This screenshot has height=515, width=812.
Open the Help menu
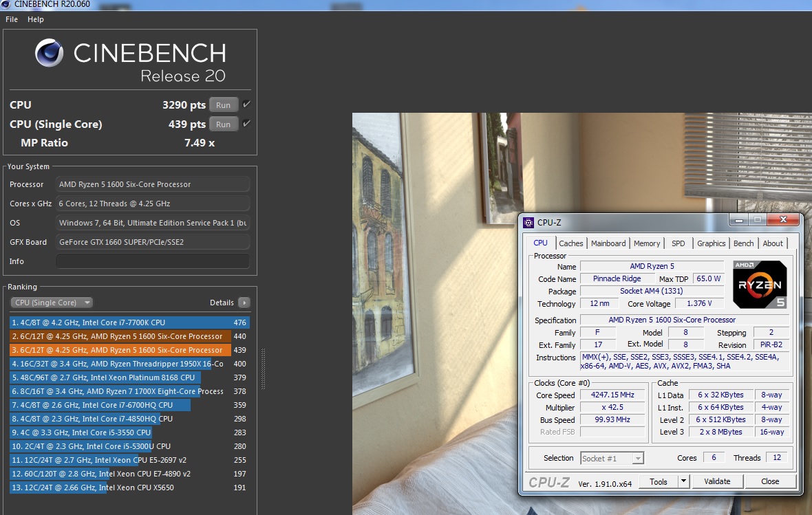pyautogui.click(x=36, y=19)
